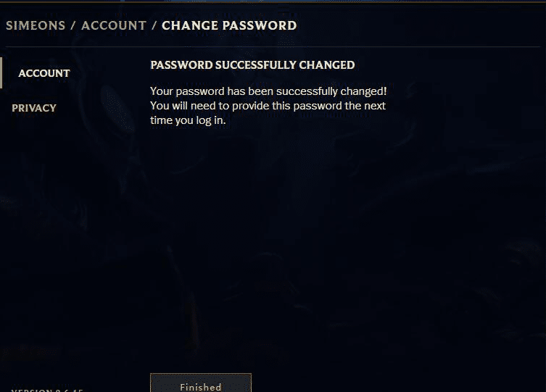Viewport: 546px width, 392px height.
Task: Click "You will need to provide" text line
Action: pyautogui.click(x=268, y=106)
